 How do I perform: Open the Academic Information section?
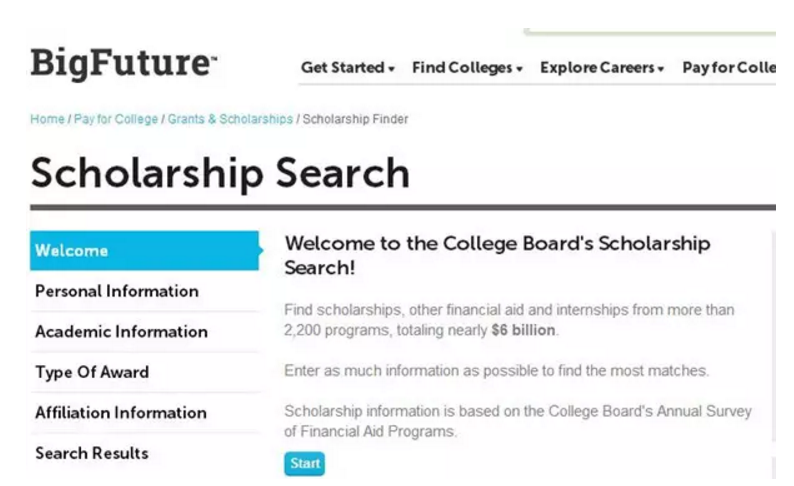pos(121,332)
